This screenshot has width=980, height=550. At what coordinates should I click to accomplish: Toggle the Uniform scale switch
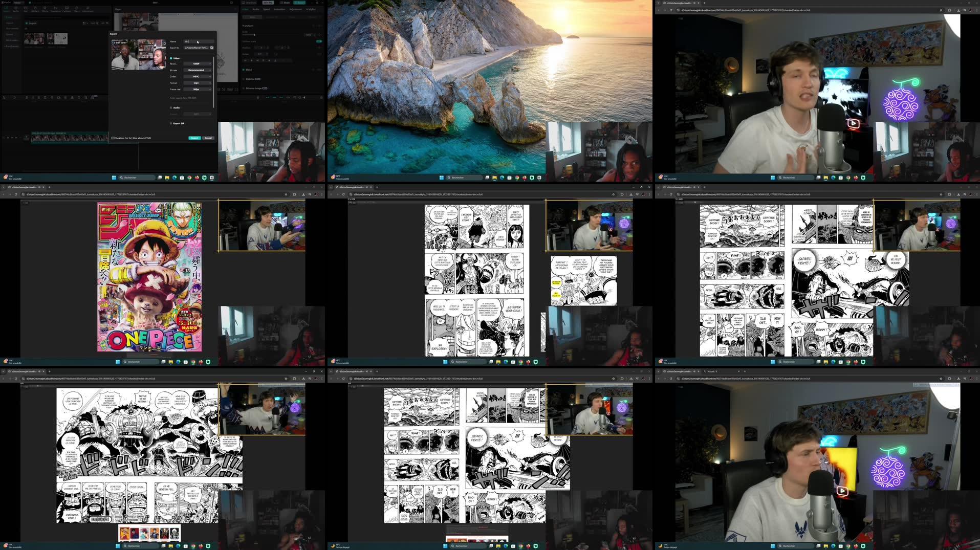click(318, 41)
